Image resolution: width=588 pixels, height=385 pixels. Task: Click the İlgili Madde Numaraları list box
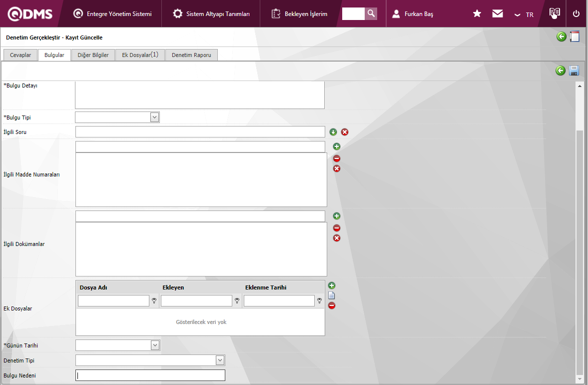click(x=201, y=179)
